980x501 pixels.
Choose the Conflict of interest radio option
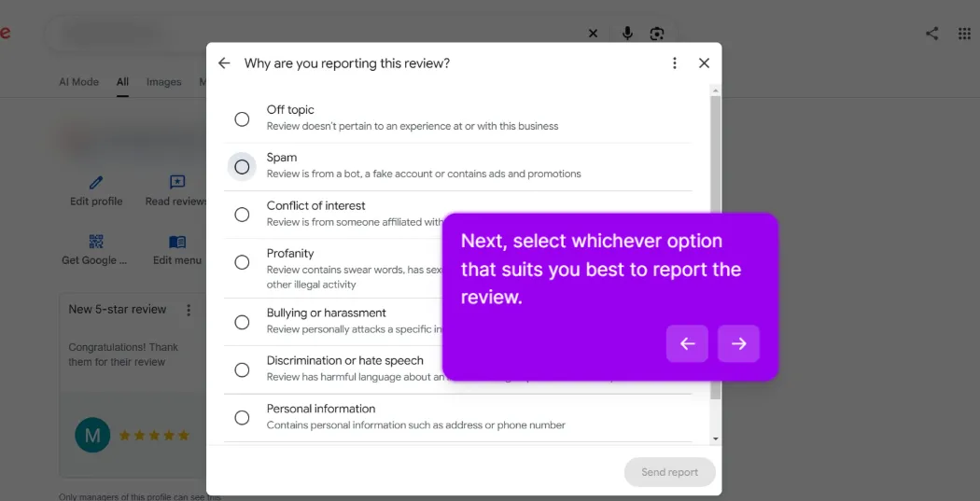click(x=242, y=215)
